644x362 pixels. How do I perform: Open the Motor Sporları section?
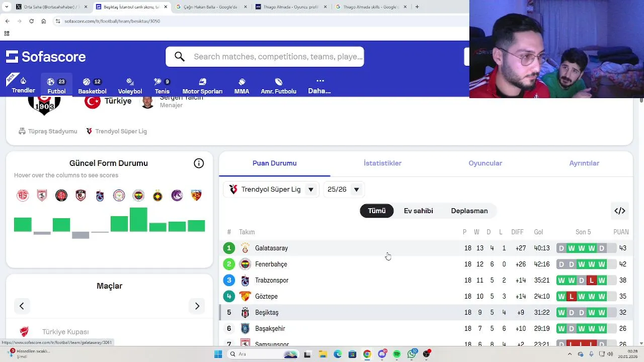202,85
